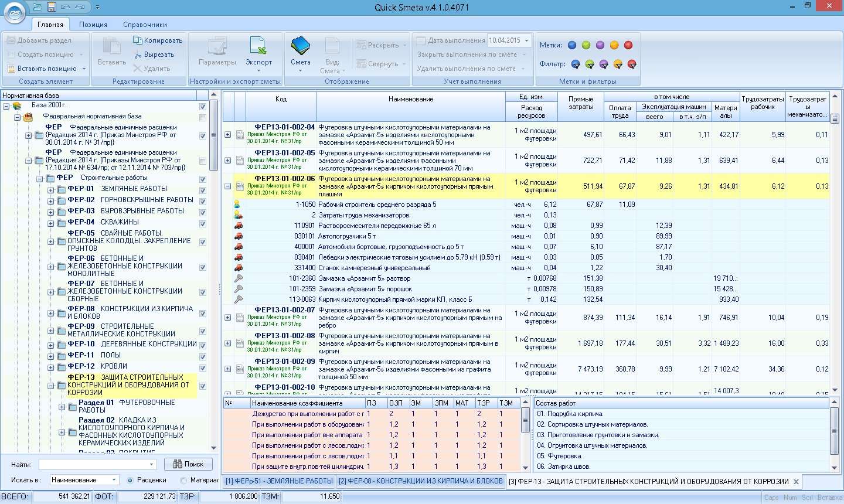Collapse ФЕР-13 ЗАЩИТА СТРОИТЕЛЬНЫХ КОНСТРУКЦИЙ node

coord(50,386)
